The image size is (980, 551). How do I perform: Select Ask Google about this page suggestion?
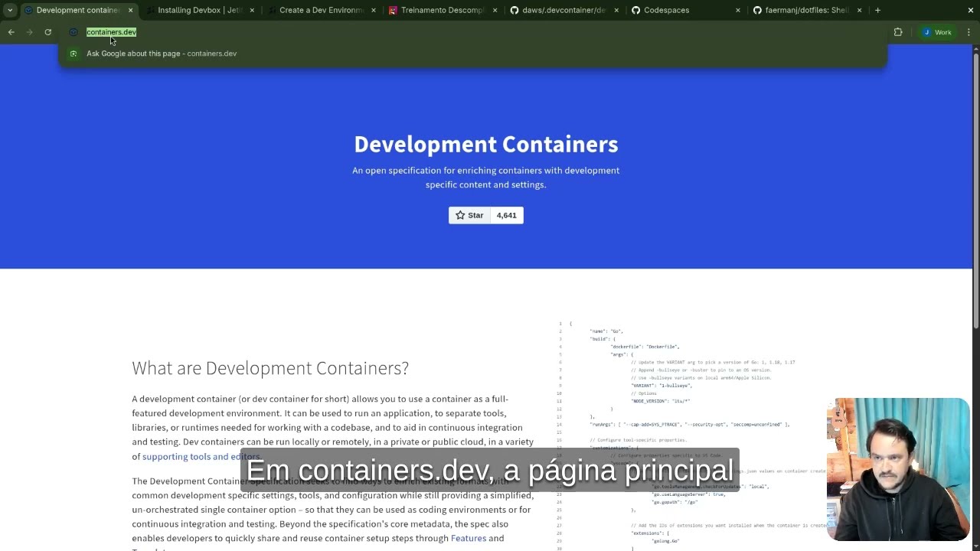(473, 54)
